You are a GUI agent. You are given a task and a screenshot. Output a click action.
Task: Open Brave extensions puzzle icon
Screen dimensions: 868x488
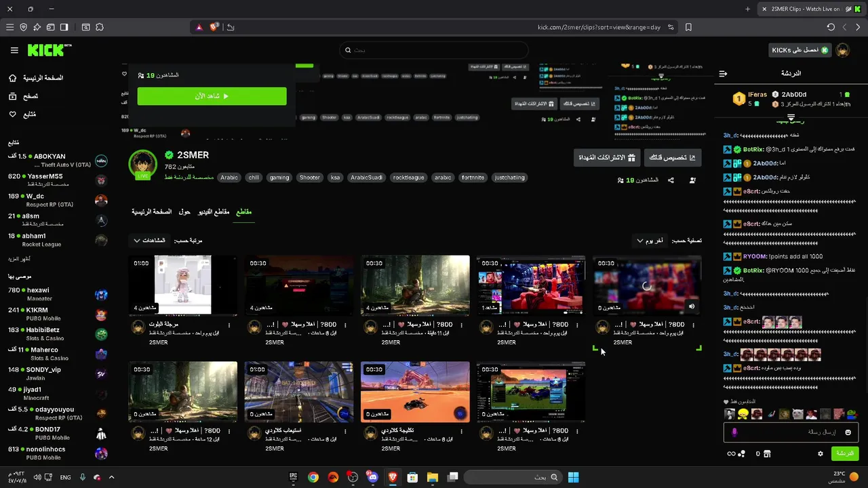[100, 27]
